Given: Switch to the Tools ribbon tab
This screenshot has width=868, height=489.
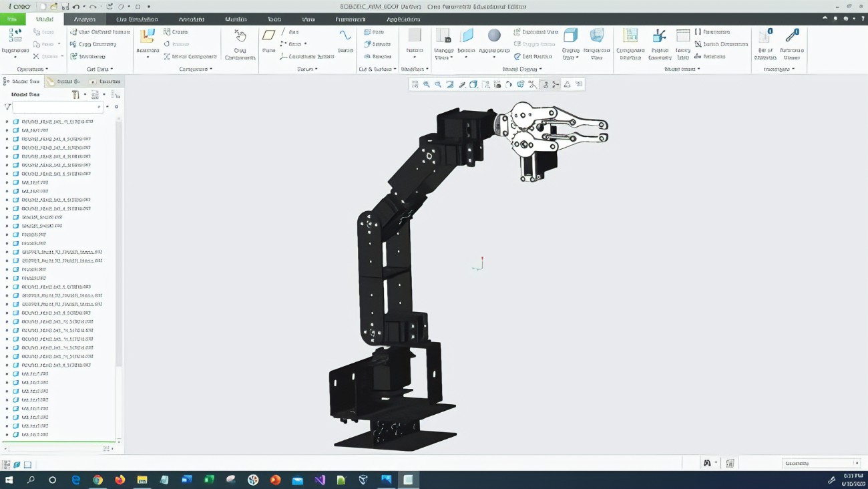Looking at the screenshot, I should point(274,19).
